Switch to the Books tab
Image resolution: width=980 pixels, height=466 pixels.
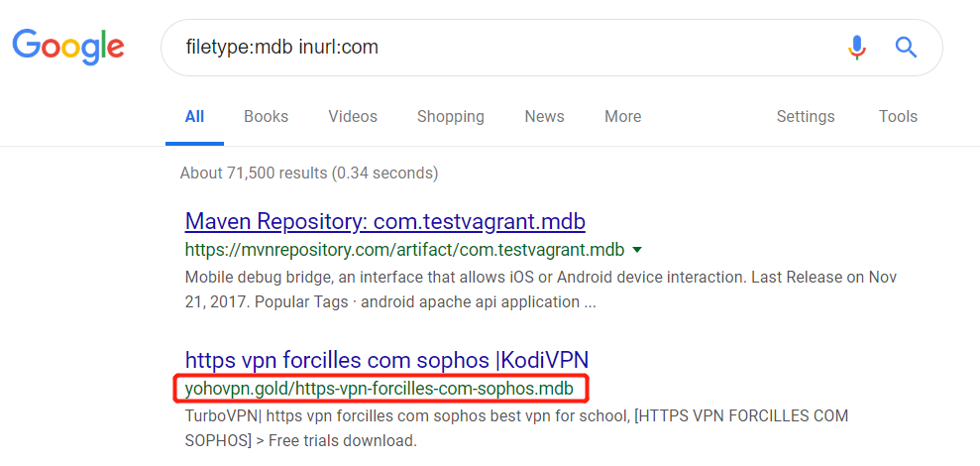(x=266, y=117)
